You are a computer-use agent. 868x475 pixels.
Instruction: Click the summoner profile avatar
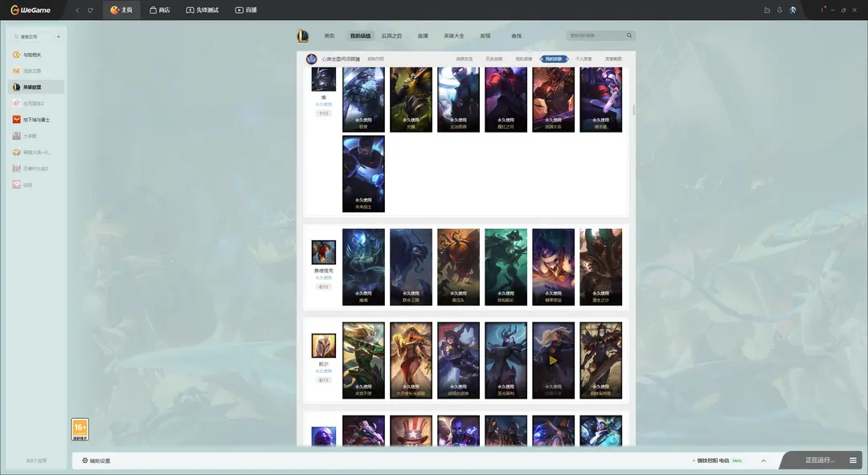pos(312,59)
